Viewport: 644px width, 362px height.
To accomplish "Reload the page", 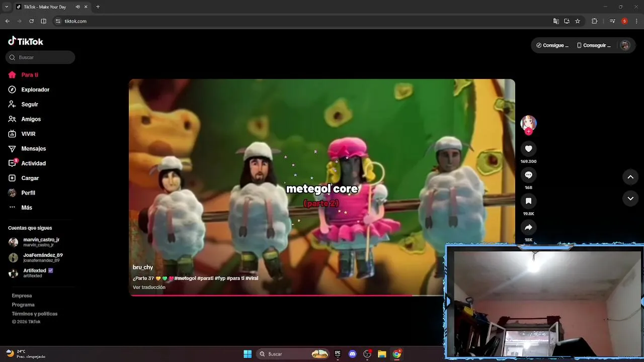I will tap(31, 21).
